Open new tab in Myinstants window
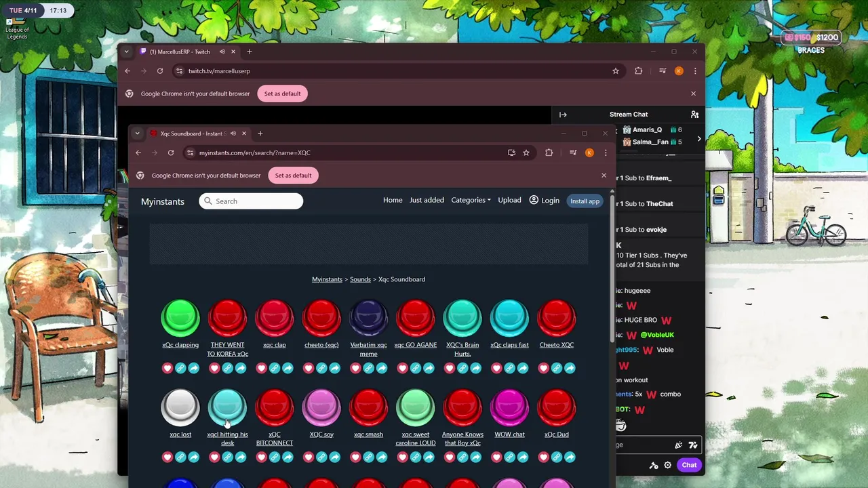The height and width of the screenshot is (488, 868). 260,134
